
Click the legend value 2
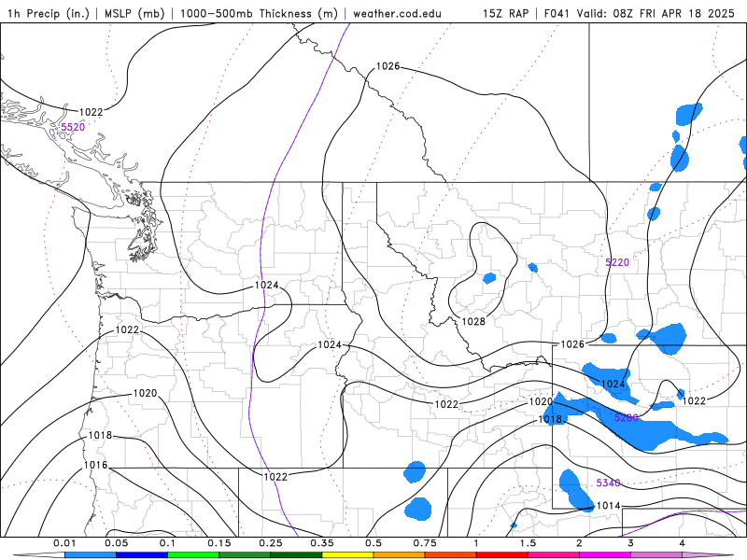(579, 543)
